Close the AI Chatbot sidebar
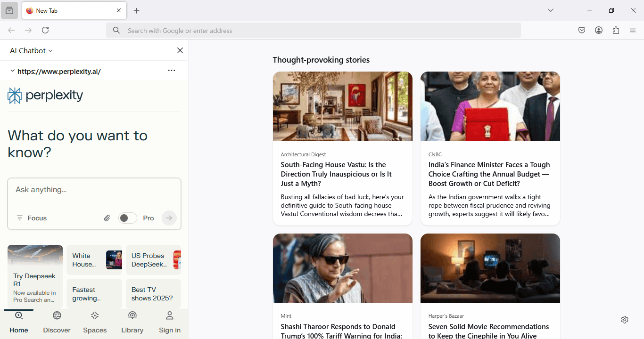The height and width of the screenshot is (339, 644). point(180,50)
